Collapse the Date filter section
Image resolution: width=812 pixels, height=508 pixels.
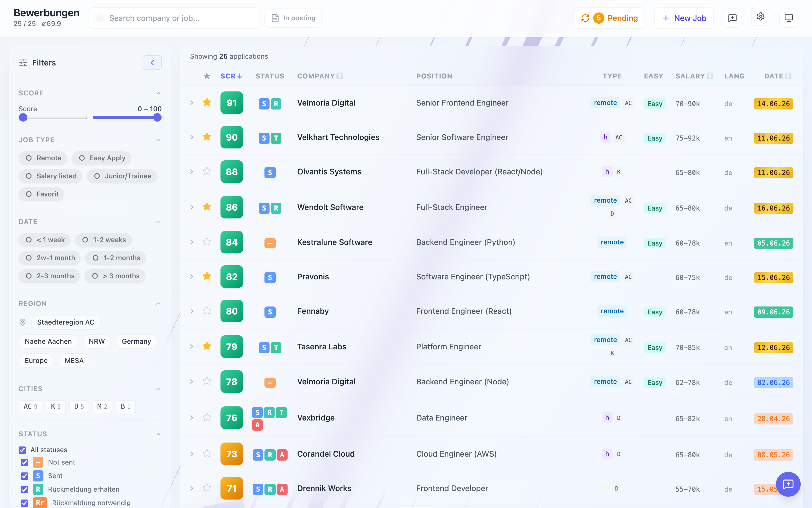click(158, 222)
